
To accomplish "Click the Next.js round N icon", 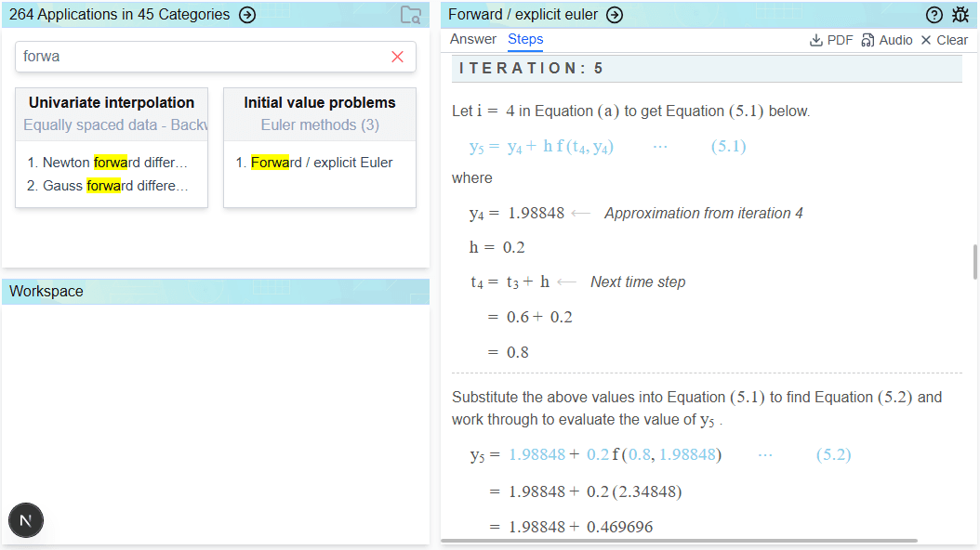I will [x=26, y=520].
